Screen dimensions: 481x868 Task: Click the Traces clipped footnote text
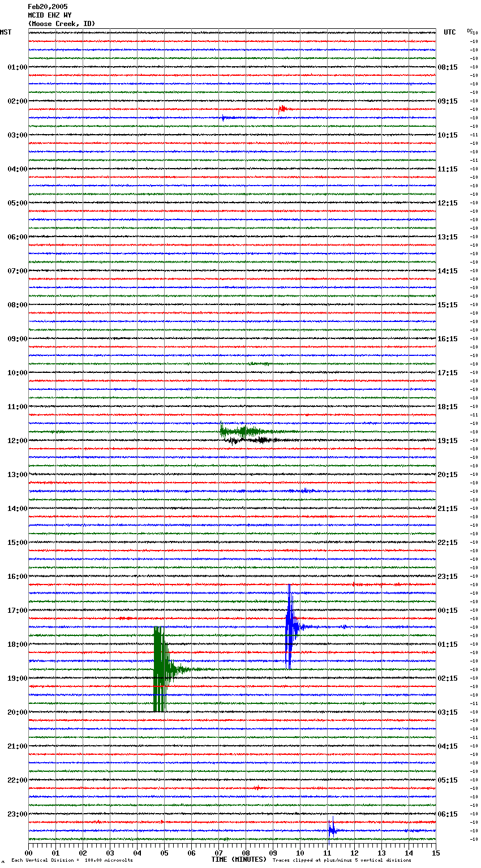(342, 860)
